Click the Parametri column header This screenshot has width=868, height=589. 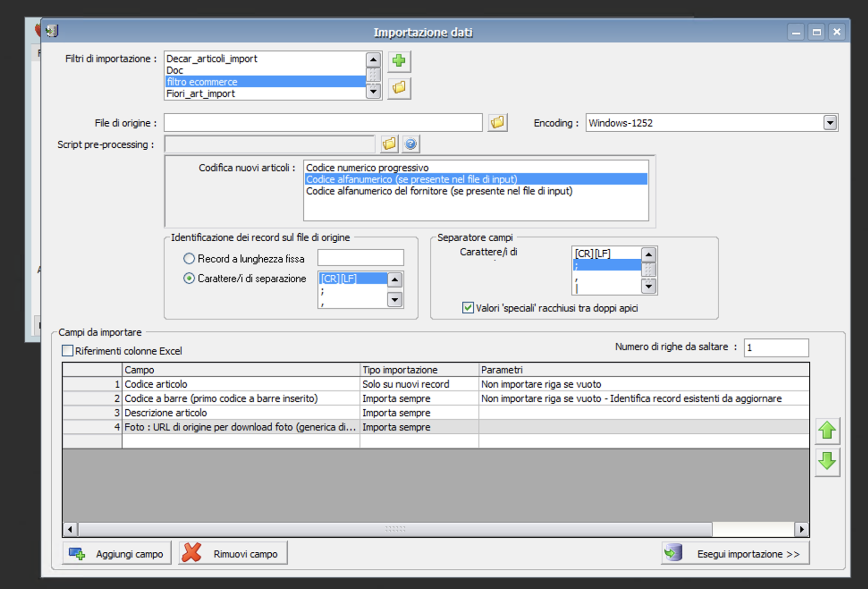[644, 370]
